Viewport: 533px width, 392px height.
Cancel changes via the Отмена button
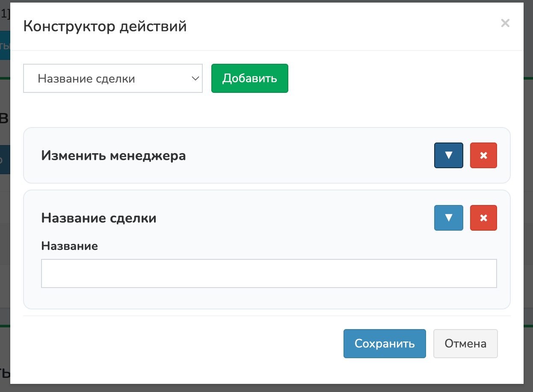465,343
